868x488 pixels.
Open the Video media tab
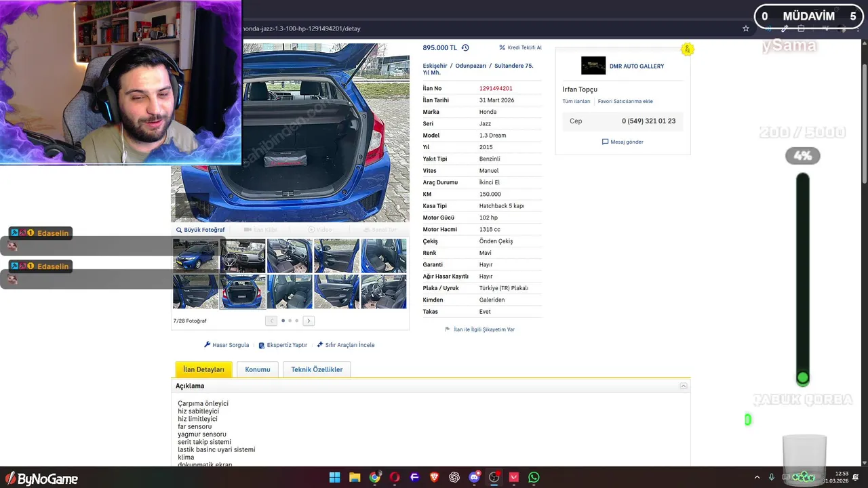pos(321,230)
